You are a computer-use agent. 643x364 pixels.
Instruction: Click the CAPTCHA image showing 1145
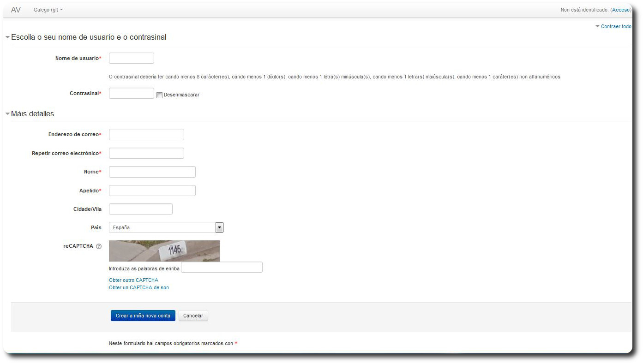coord(164,251)
